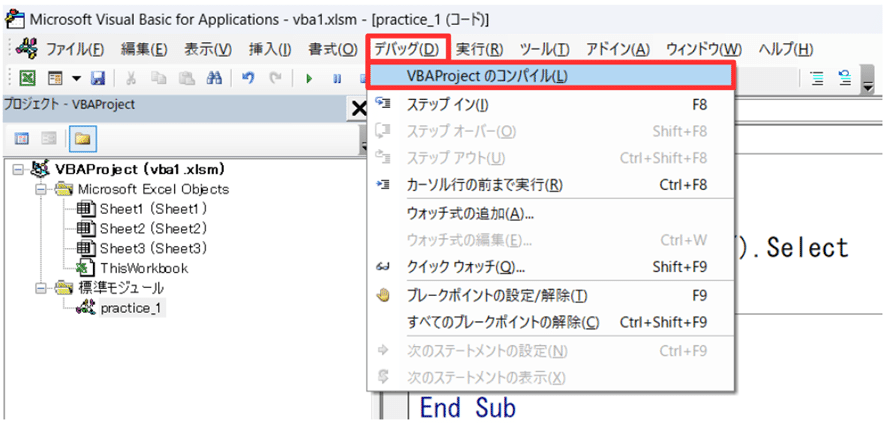The image size is (886, 423).
Task: Click the View Code icon in Project pane
Action: click(x=23, y=138)
